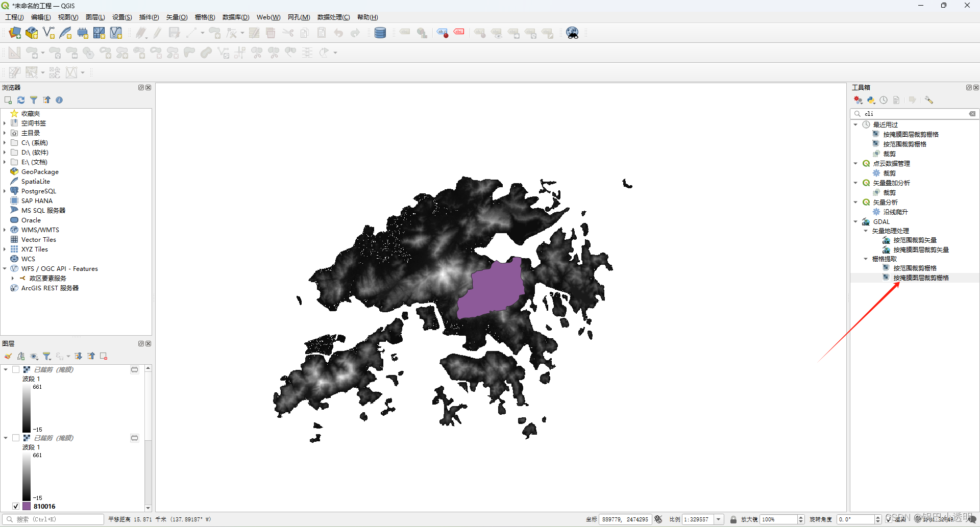Viewport: 980px width, 527px height.
Task: Expand the C:\ (系统) drive
Action: 5,143
